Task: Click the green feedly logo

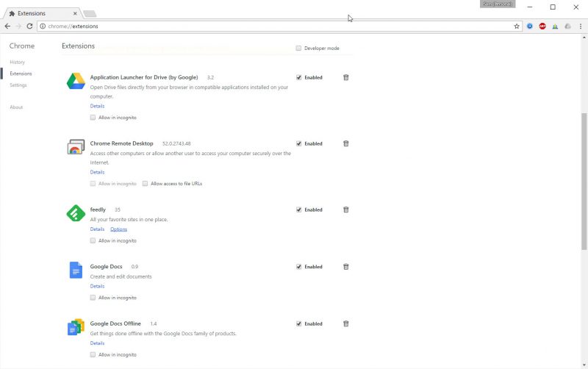Action: (76, 213)
